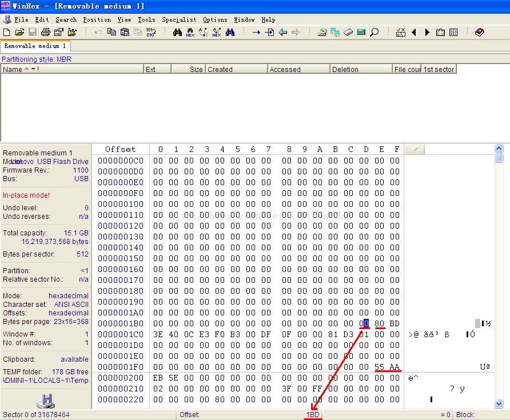The image size is (510, 420).
Task: Open the Open Disk tool icon
Action: point(322,32)
